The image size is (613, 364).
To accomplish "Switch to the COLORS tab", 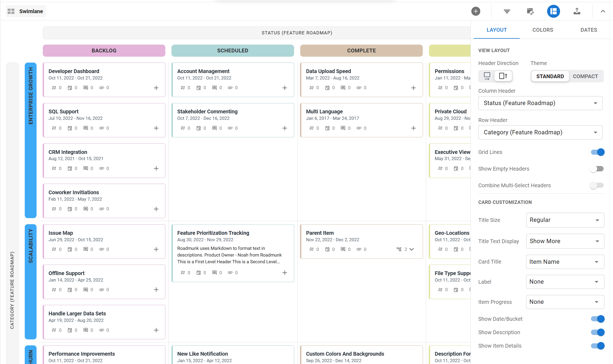I will click(x=543, y=30).
